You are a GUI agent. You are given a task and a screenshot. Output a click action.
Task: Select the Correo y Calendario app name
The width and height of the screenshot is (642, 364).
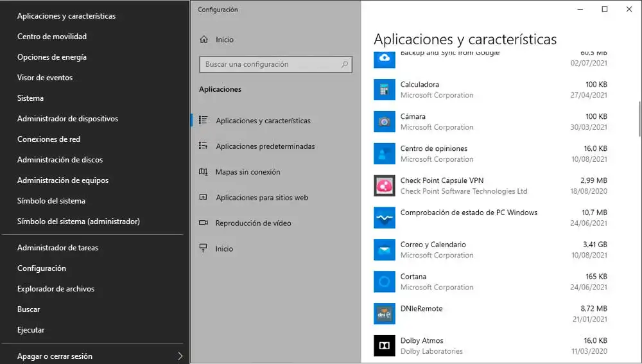[x=433, y=245]
